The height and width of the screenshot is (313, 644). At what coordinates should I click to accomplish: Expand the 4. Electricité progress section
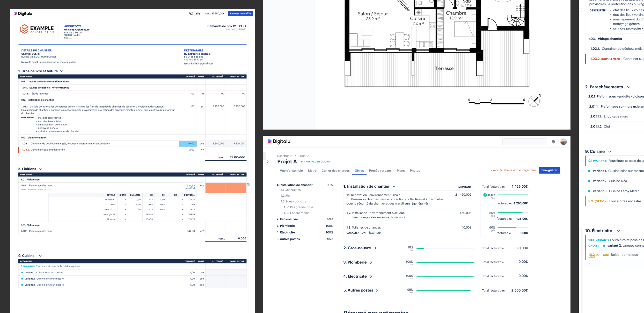point(371,276)
